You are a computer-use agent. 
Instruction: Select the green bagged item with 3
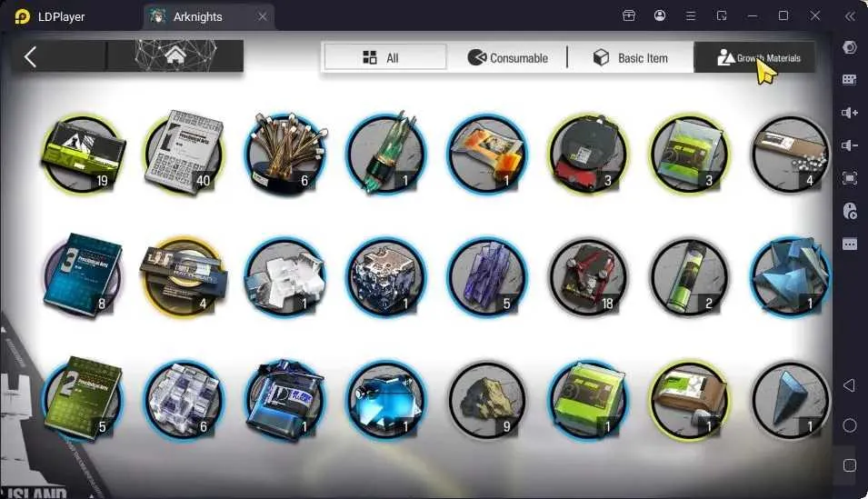click(689, 154)
